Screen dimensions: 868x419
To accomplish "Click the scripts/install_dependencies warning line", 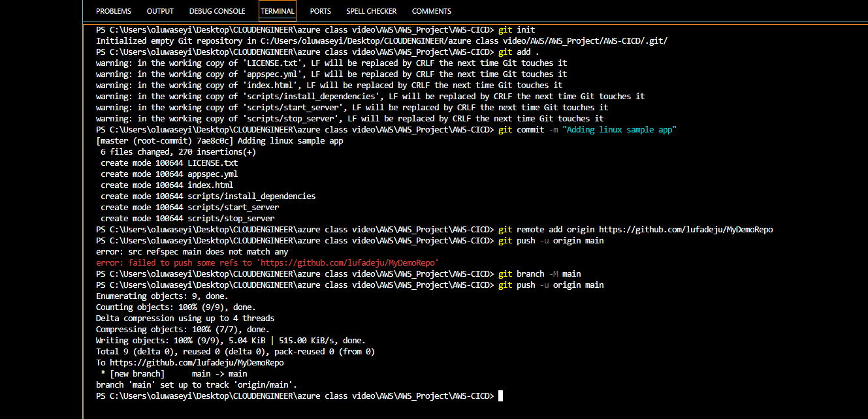I will [370, 97].
